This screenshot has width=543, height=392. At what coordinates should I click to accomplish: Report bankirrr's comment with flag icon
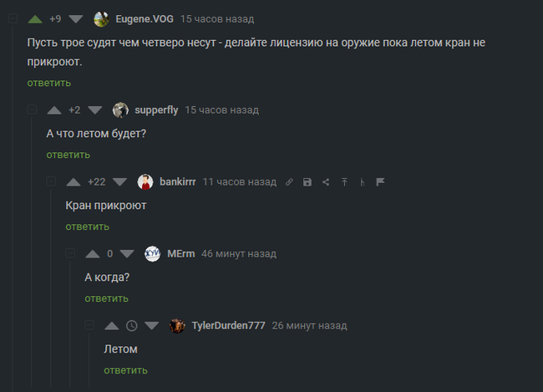coord(380,182)
